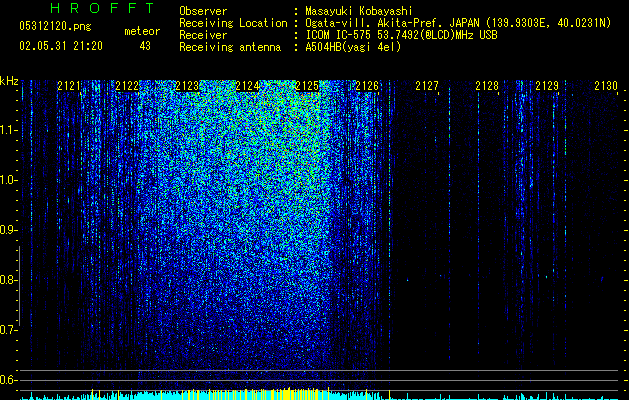Viewport: 629px width, 400px height.
Task: Click time marker 2128
Action: tap(487, 86)
